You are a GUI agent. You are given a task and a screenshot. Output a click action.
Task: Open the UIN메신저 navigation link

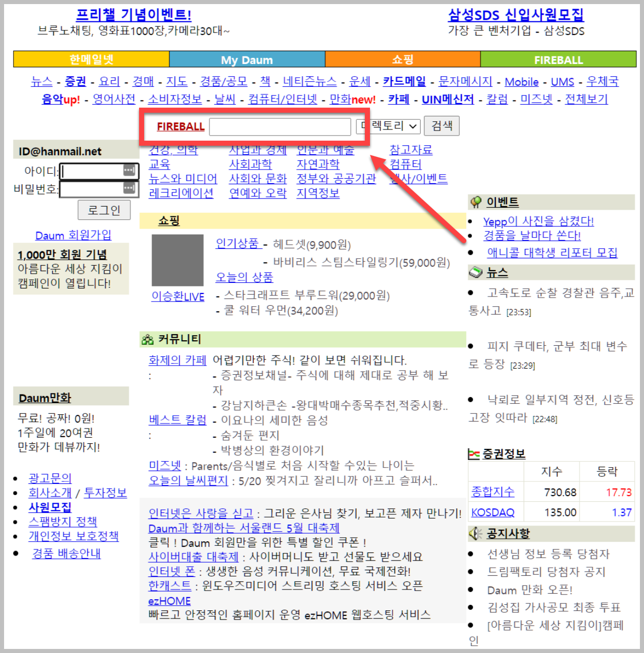448,99
